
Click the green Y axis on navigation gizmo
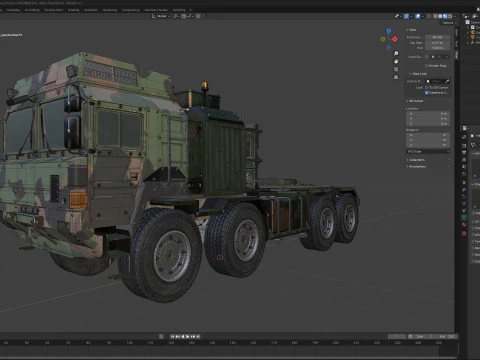tap(383, 39)
